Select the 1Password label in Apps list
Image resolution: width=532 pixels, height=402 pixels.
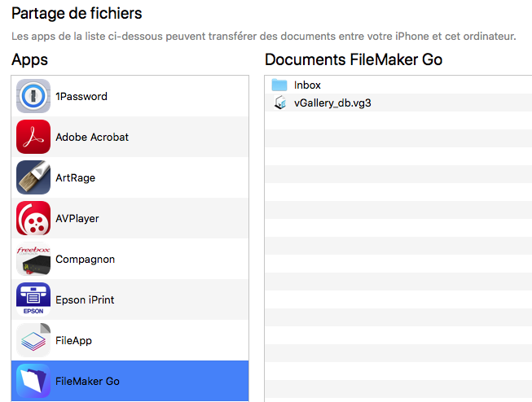click(x=81, y=96)
